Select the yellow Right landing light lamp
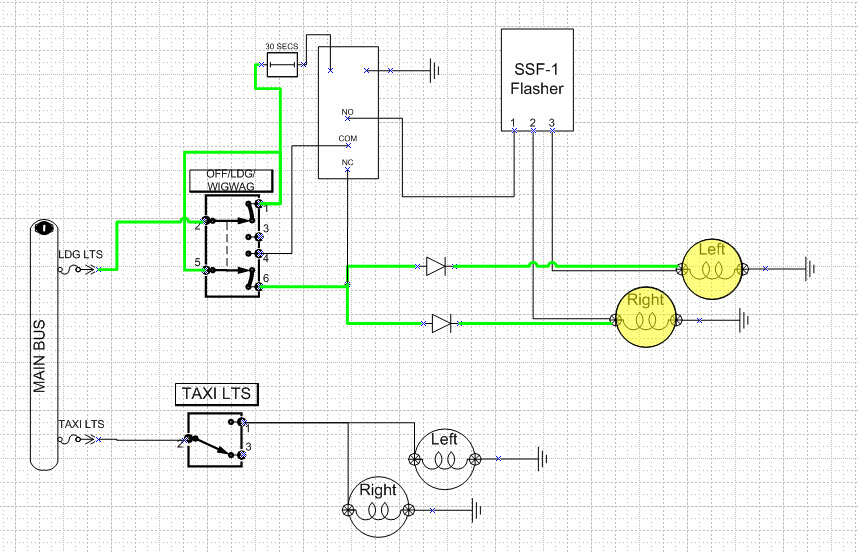The height and width of the screenshot is (552, 858). pos(645,320)
